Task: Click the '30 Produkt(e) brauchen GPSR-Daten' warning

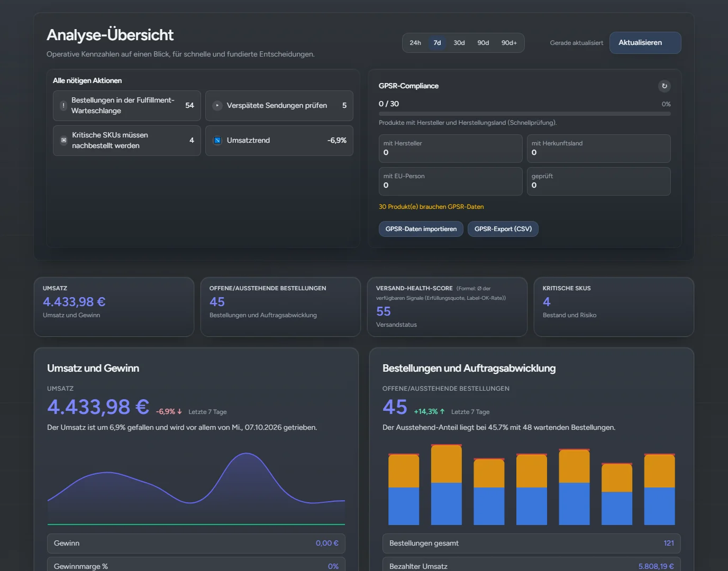Action: [431, 207]
